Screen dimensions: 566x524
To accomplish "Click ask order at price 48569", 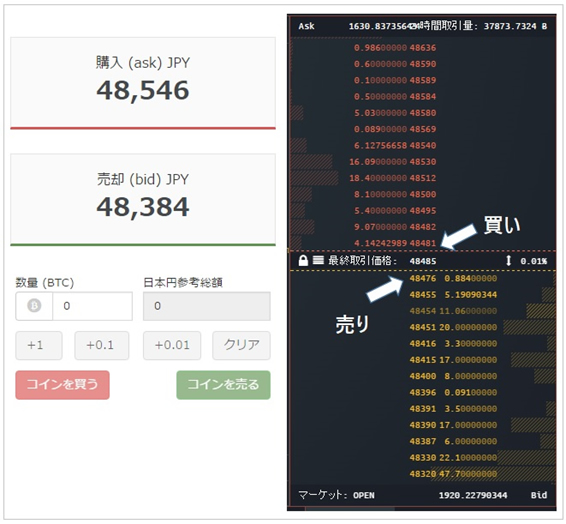I will 395,129.
